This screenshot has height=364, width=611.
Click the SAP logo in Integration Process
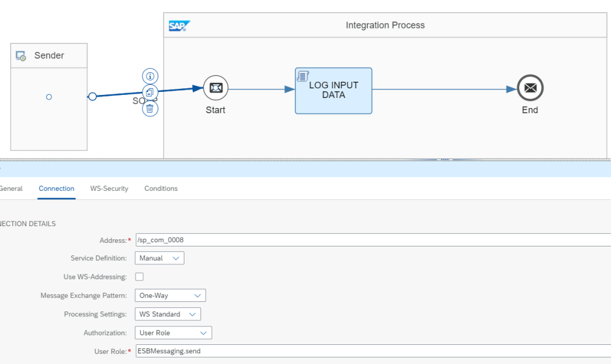click(x=179, y=26)
